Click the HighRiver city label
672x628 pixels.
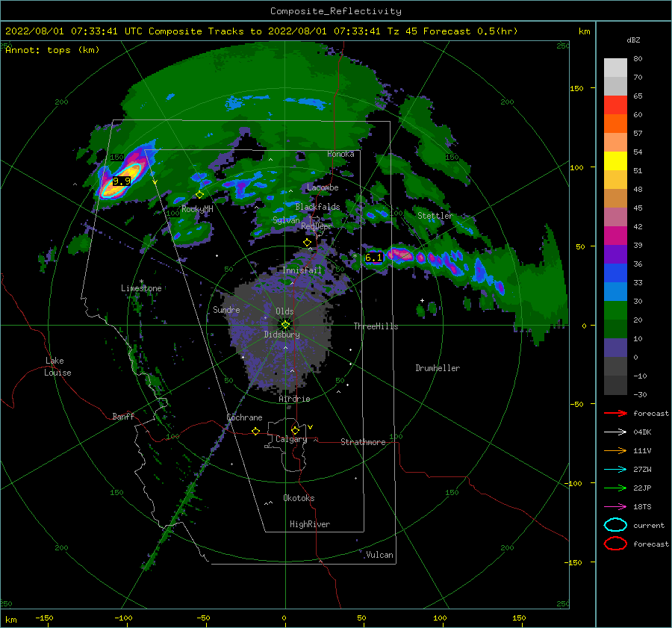310,524
